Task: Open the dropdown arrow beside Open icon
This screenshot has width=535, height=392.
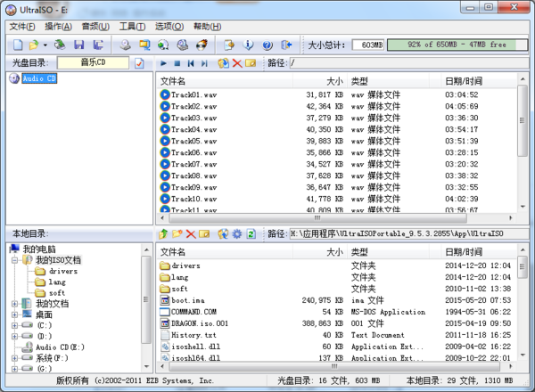Action: point(45,45)
